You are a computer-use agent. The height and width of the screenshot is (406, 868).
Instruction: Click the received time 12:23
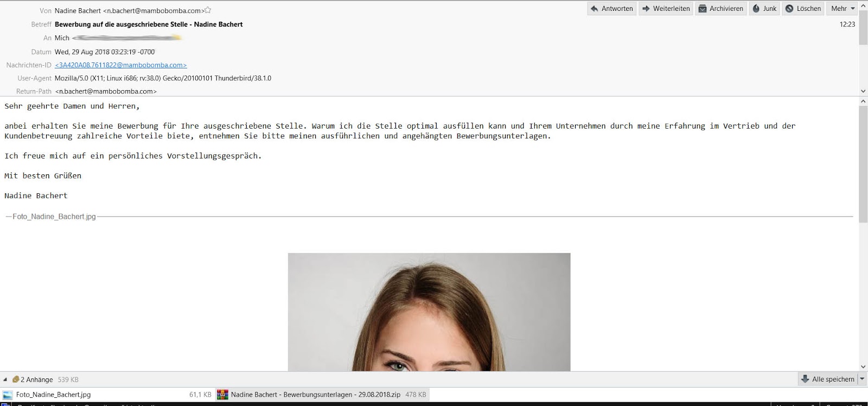[x=847, y=24]
